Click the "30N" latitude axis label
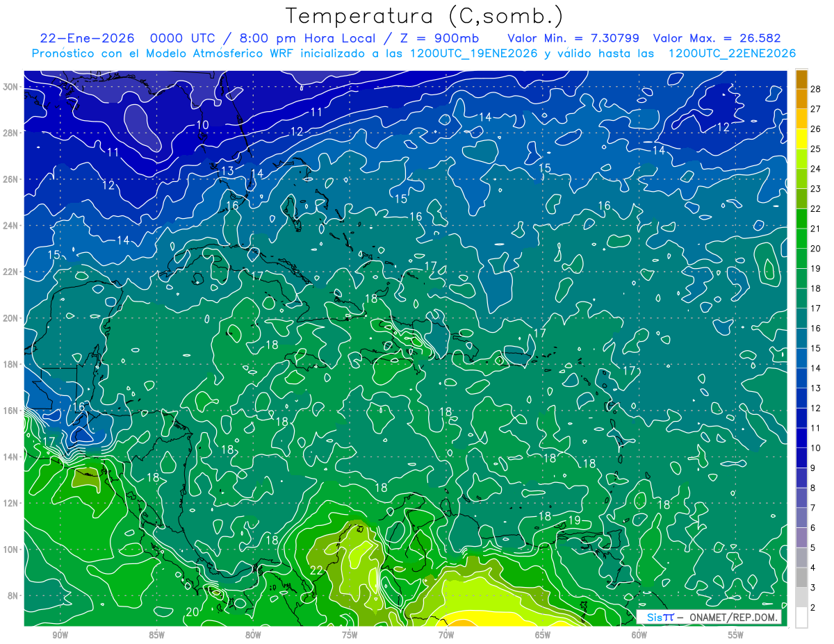The image size is (834, 644). [10, 87]
